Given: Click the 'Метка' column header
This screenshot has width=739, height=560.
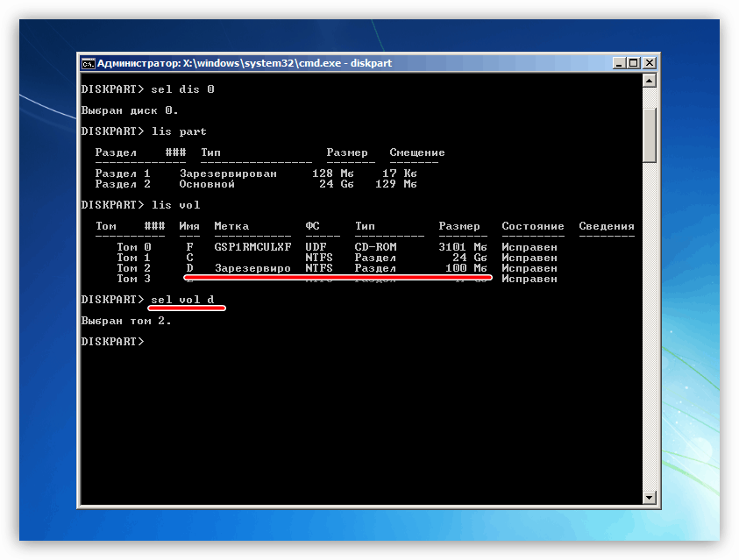Looking at the screenshot, I should pos(231,226).
